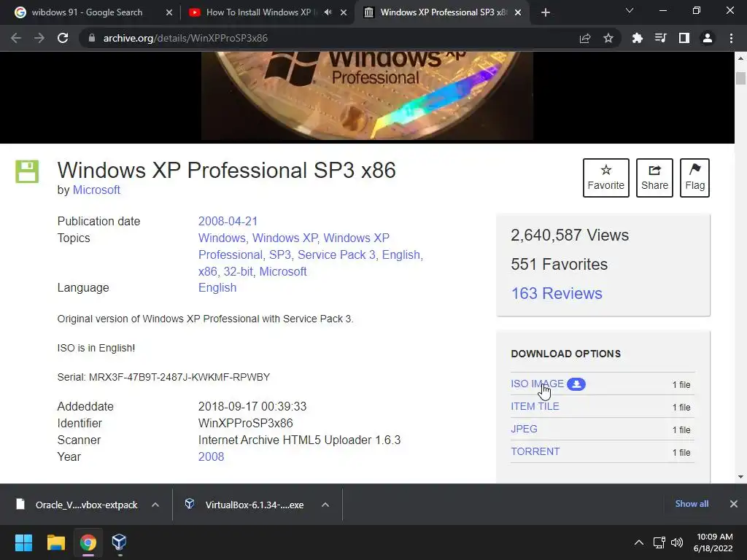The width and height of the screenshot is (747, 560).
Task: Expand options for Oracle vbox-extpack download
Action: 155,505
